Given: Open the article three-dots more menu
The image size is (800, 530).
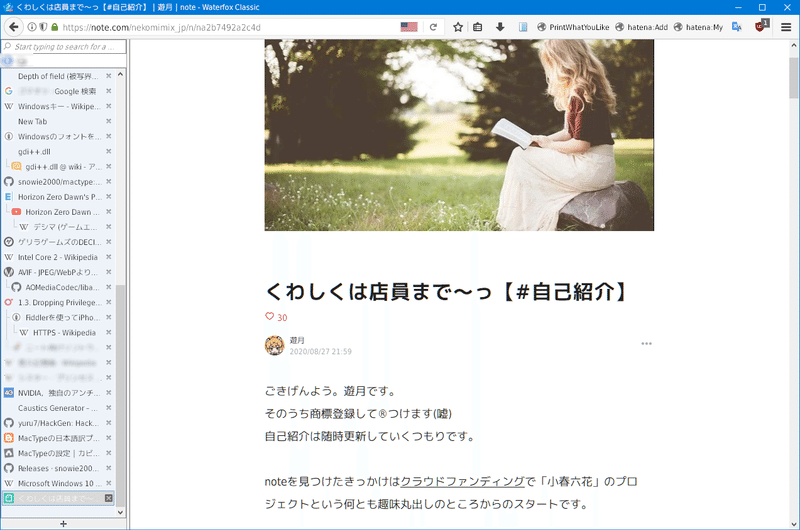Looking at the screenshot, I should pyautogui.click(x=646, y=344).
